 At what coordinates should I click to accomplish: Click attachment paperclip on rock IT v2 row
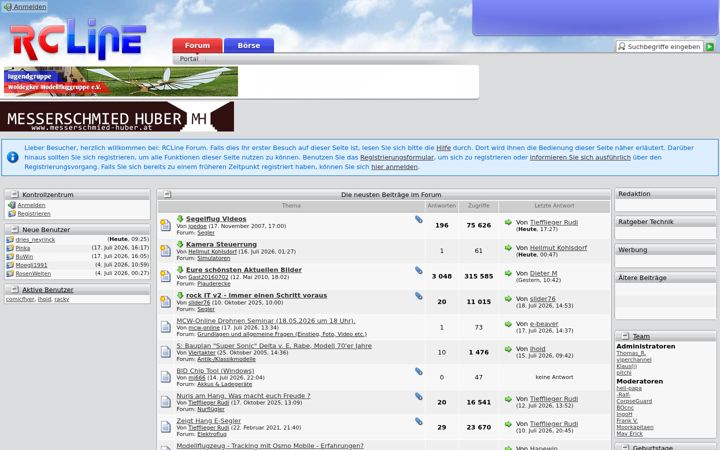point(419,296)
